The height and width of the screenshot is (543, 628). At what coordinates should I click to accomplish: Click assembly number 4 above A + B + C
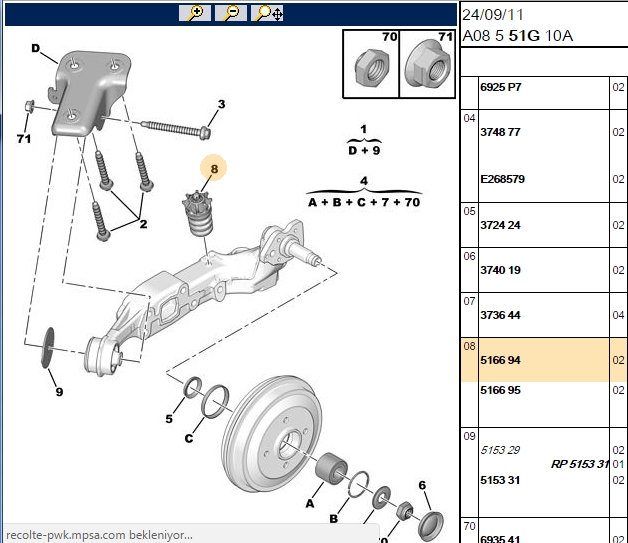(x=364, y=181)
